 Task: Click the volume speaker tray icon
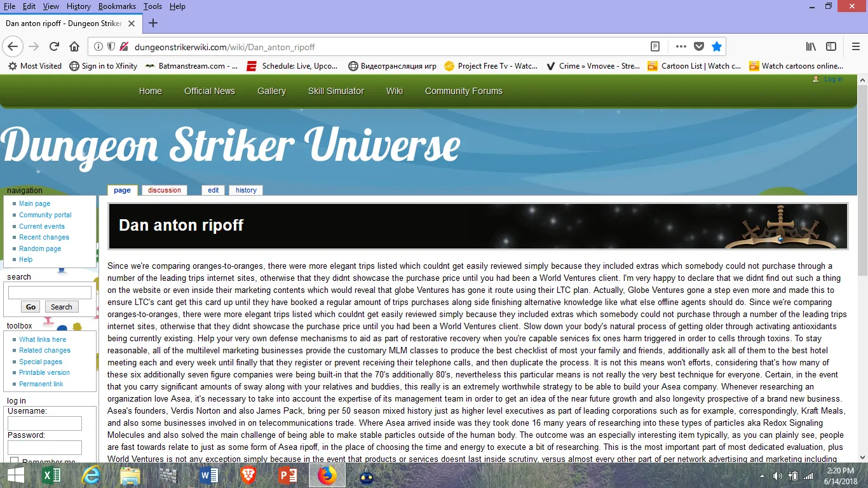[777, 476]
